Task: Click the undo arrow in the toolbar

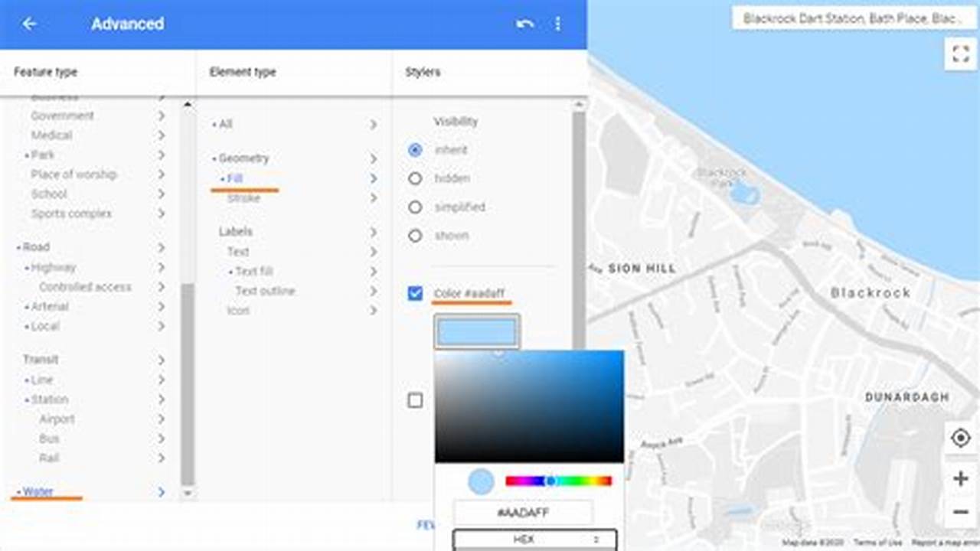Action: point(523,24)
